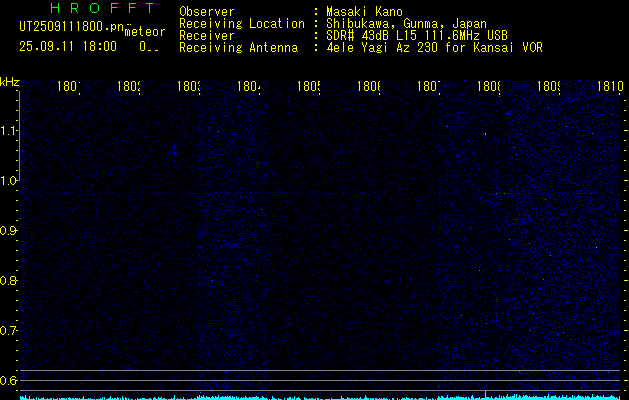The image size is (629, 400).
Task: Click the Receiving Location label
Action: 242,24
